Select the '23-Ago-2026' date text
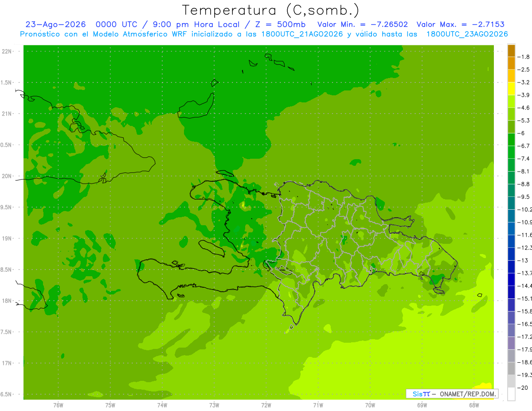The image size is (532, 411). tap(55, 24)
